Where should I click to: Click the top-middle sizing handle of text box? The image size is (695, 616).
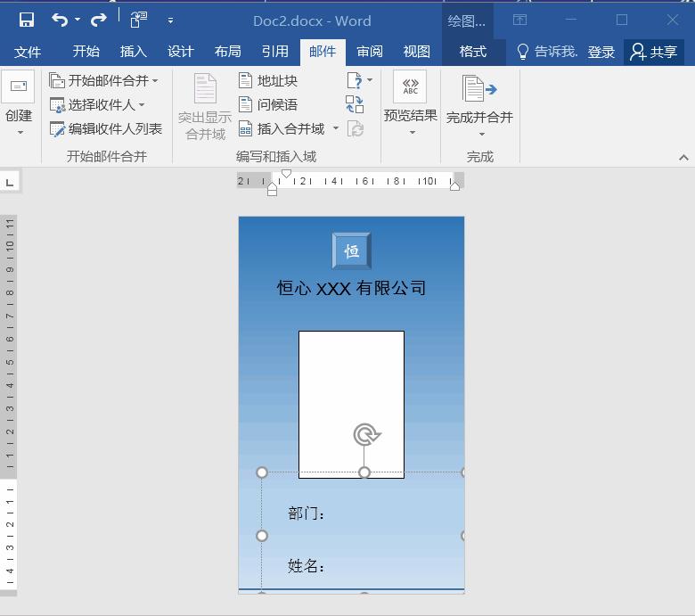pyautogui.click(x=364, y=472)
